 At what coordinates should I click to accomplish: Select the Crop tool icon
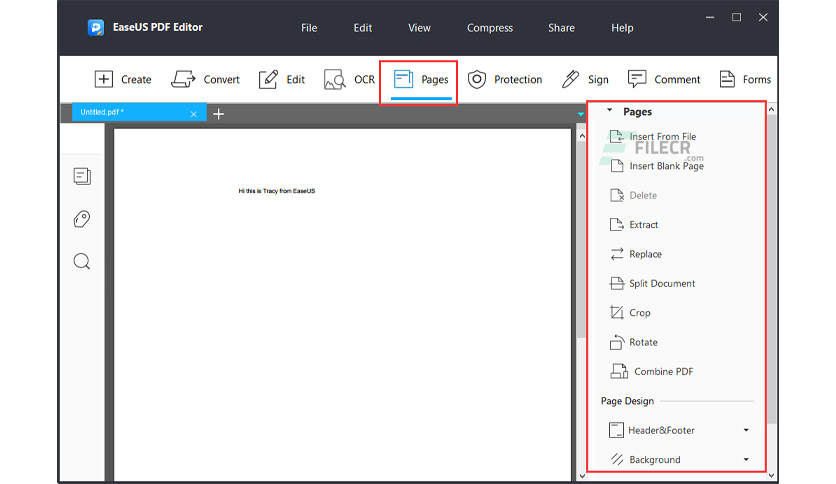click(x=616, y=312)
